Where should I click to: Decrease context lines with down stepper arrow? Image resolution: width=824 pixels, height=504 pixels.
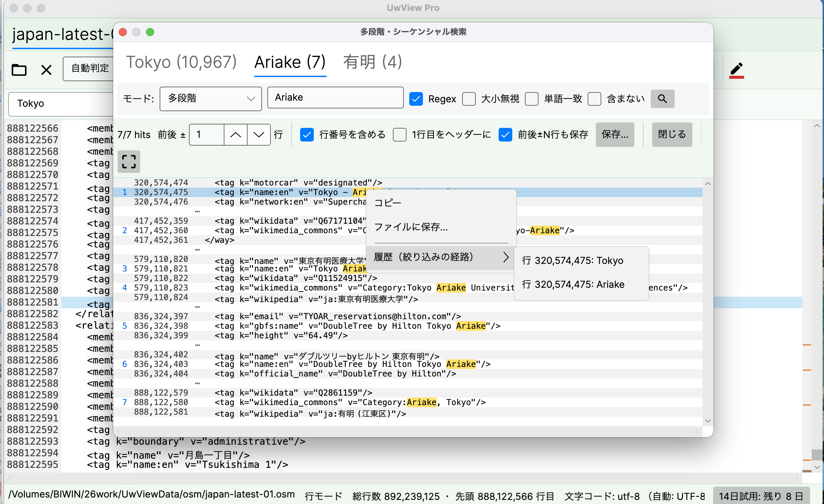click(259, 135)
